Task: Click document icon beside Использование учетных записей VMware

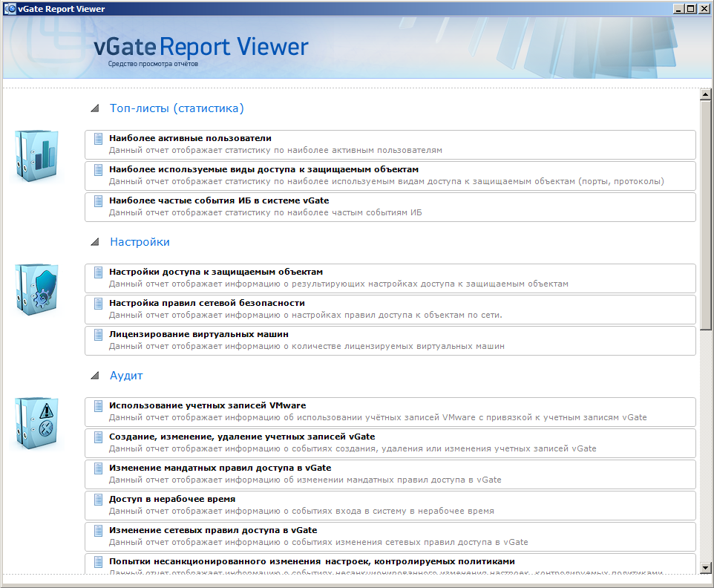Action: coord(98,406)
